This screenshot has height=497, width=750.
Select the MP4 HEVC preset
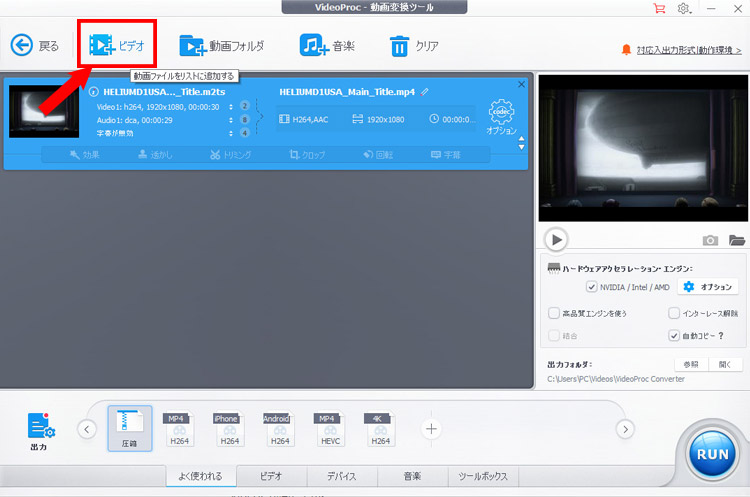coord(330,429)
